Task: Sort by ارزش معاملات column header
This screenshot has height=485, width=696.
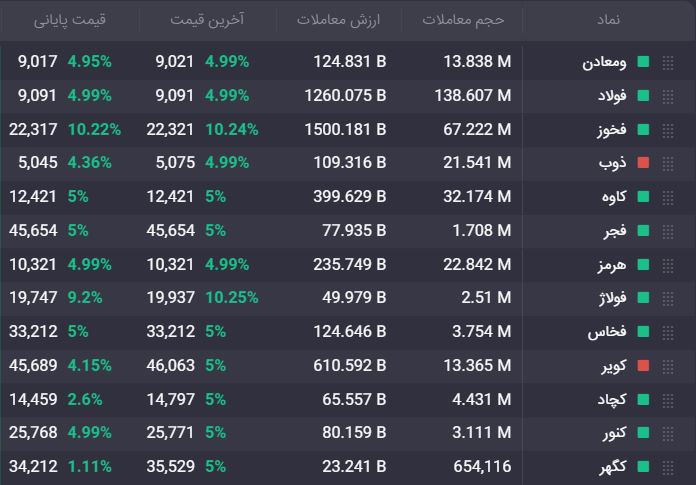Action: [338, 20]
